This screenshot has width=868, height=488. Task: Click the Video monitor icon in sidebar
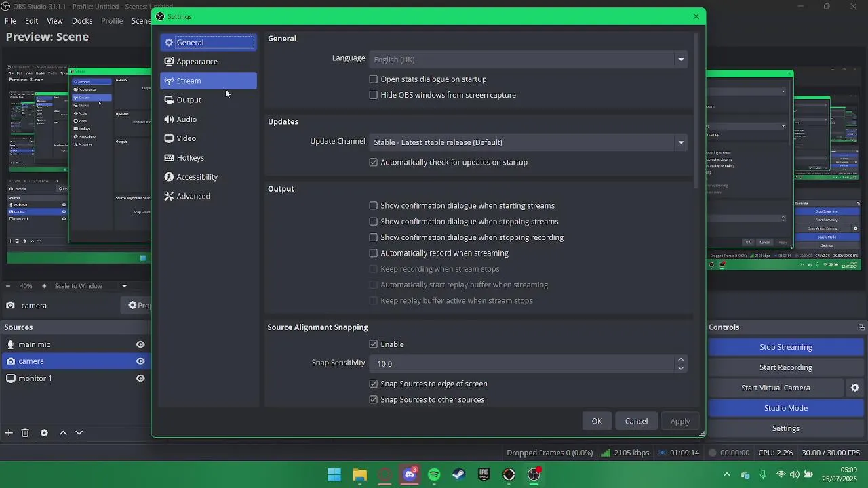[x=169, y=138]
